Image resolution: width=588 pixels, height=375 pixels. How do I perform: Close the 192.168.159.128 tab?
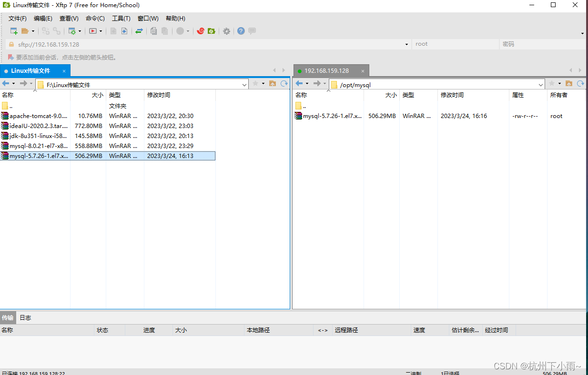coord(363,71)
